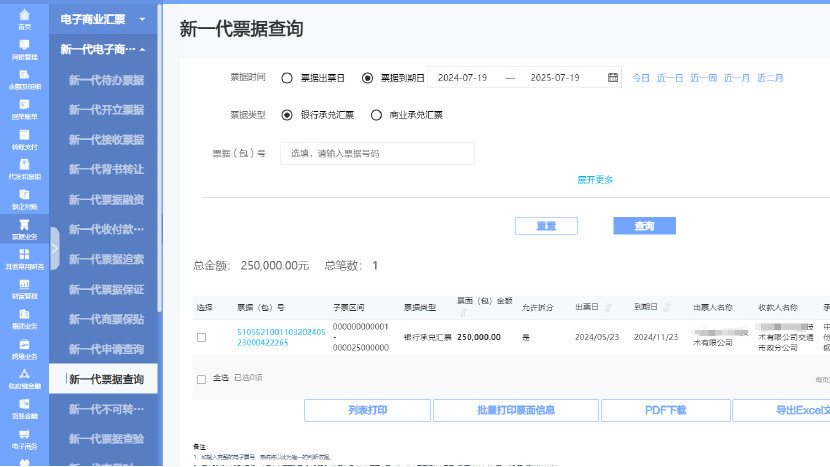Sort by 出票日 column arrows
Screen dimensions: 830x467
[608, 307]
